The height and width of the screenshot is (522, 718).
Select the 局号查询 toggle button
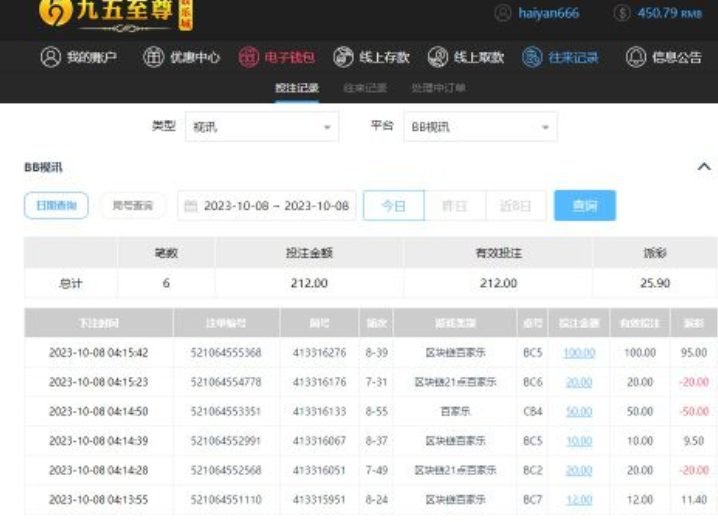(133, 206)
